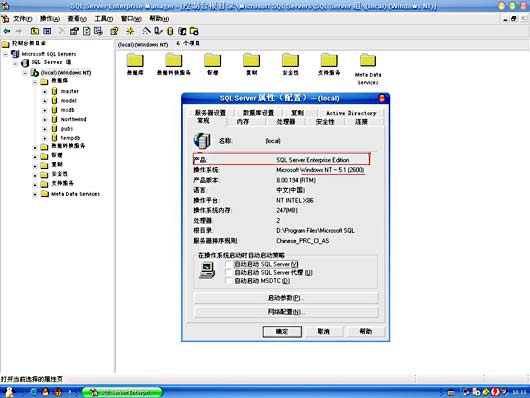
Task: Enable auto-start SQL Server checkbox
Action: coord(229,264)
